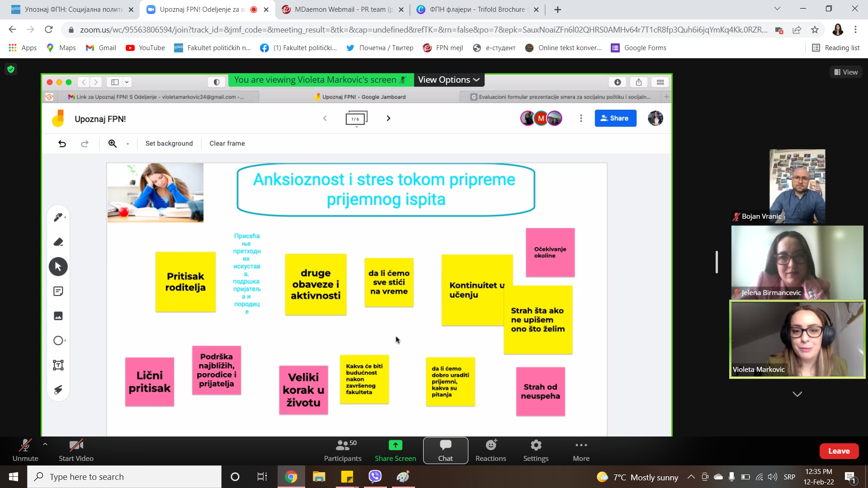Choose the Select arrow tool in Jamboard
Screen dimensions: 868x488
[x=58, y=267]
